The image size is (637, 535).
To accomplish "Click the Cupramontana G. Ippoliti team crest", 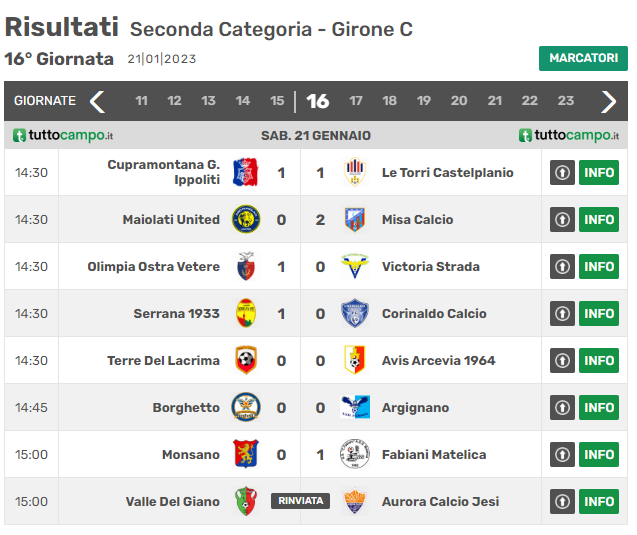I will click(245, 172).
